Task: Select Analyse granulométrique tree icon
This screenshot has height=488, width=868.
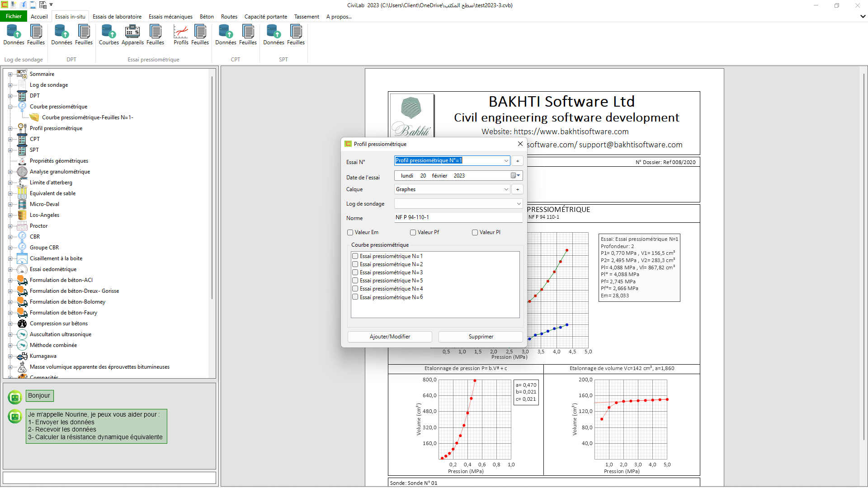Action: pyautogui.click(x=22, y=172)
